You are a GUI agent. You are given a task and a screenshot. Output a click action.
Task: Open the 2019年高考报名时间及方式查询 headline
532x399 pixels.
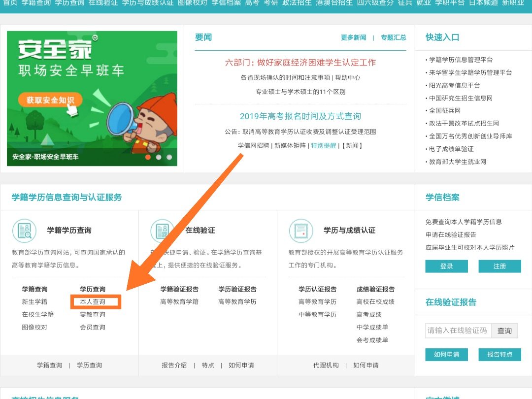(x=301, y=117)
